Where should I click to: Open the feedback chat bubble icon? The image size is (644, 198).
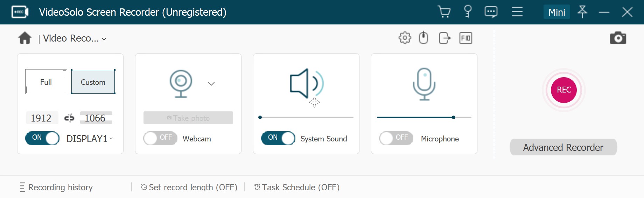[491, 12]
